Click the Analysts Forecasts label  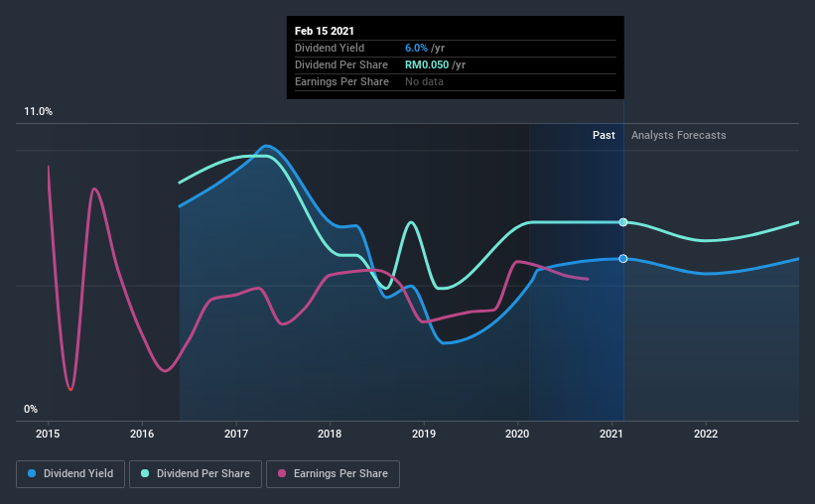678,135
